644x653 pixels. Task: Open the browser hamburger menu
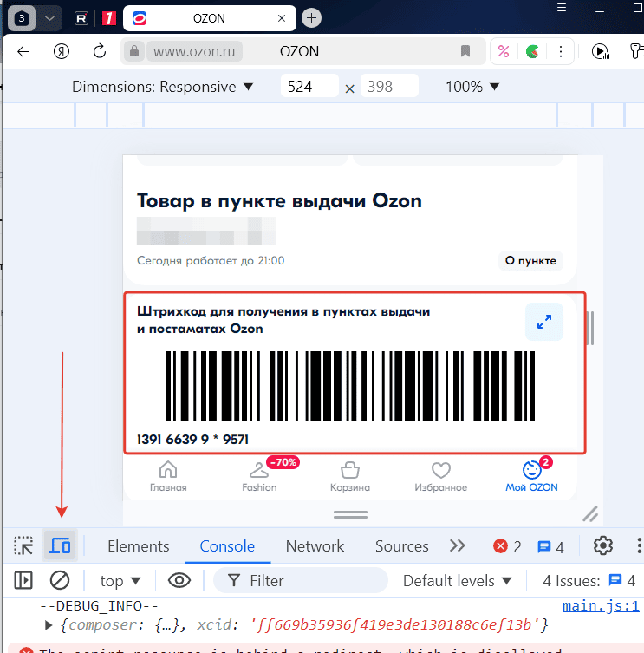(562, 8)
